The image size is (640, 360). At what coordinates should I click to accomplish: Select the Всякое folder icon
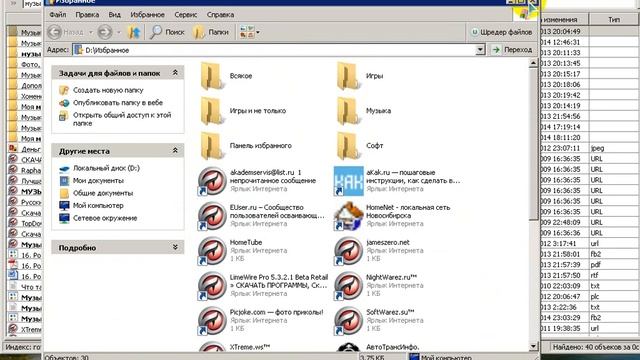(x=212, y=76)
